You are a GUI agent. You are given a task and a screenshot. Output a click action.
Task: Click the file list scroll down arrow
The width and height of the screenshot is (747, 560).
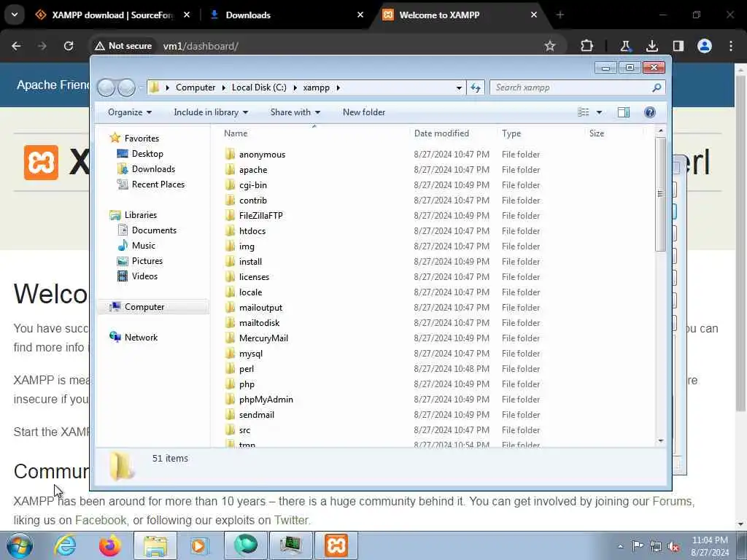pyautogui.click(x=660, y=441)
